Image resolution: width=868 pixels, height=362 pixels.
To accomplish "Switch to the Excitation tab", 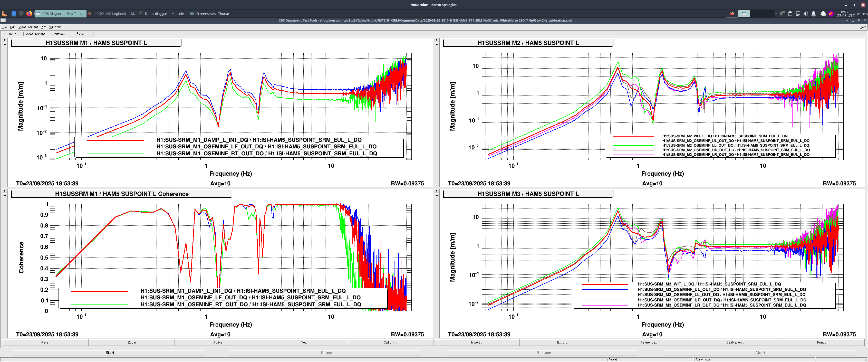I will 58,34.
